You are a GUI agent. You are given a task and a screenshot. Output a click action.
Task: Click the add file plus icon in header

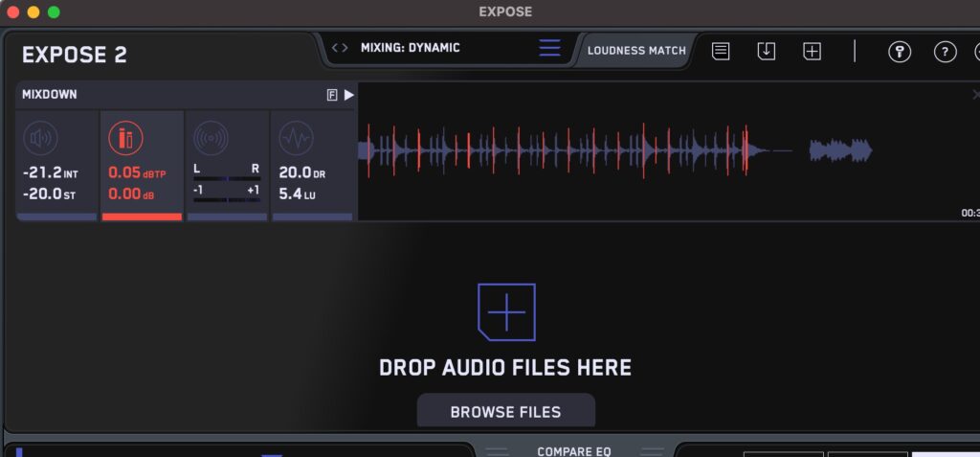point(812,52)
